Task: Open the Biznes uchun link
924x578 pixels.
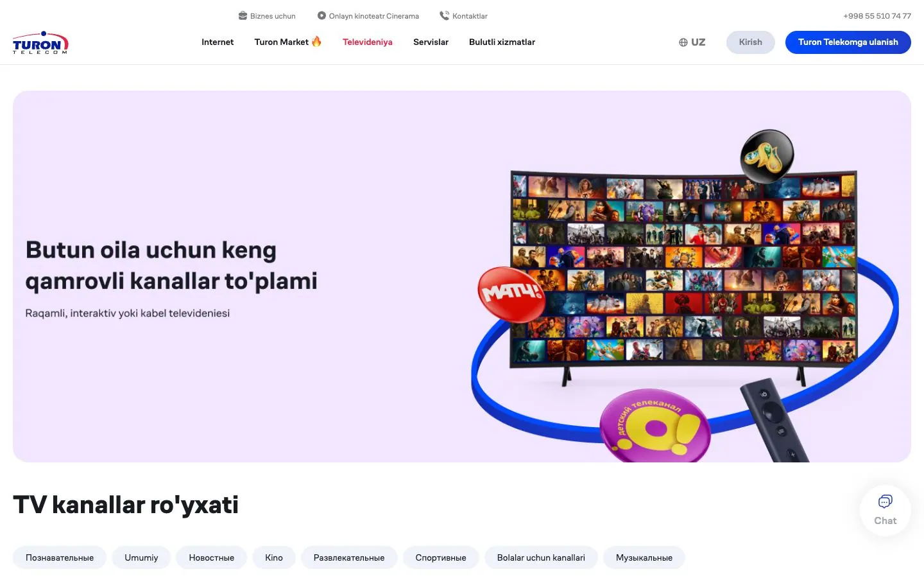Action: [x=267, y=16]
